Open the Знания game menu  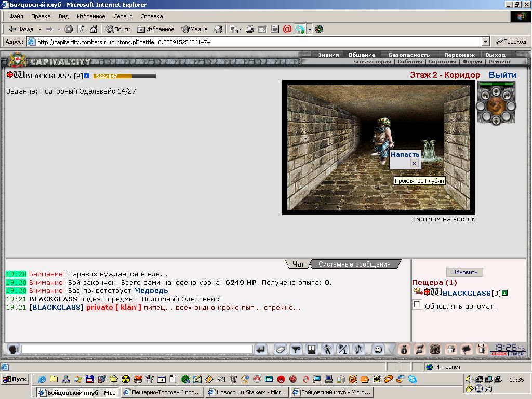coord(328,55)
